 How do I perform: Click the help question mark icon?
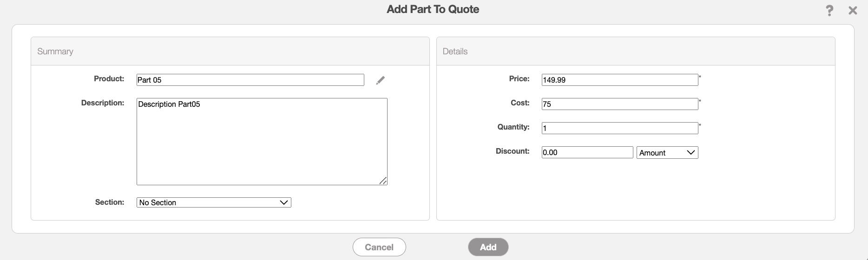coord(829,11)
